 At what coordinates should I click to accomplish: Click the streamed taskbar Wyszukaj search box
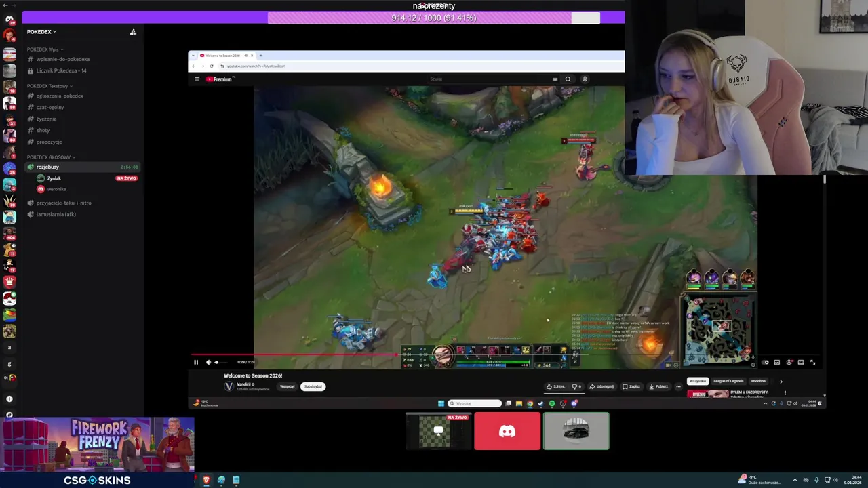point(475,403)
